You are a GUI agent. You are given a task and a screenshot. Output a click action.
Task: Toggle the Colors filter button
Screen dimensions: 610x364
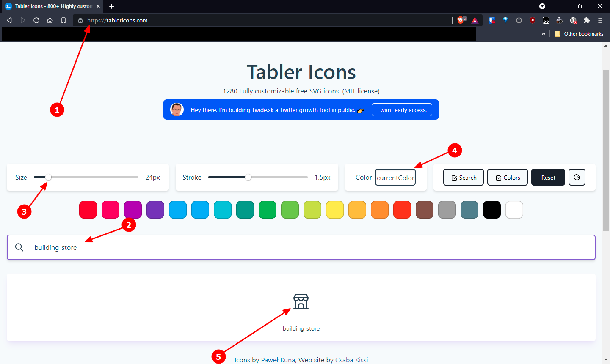pyautogui.click(x=507, y=177)
